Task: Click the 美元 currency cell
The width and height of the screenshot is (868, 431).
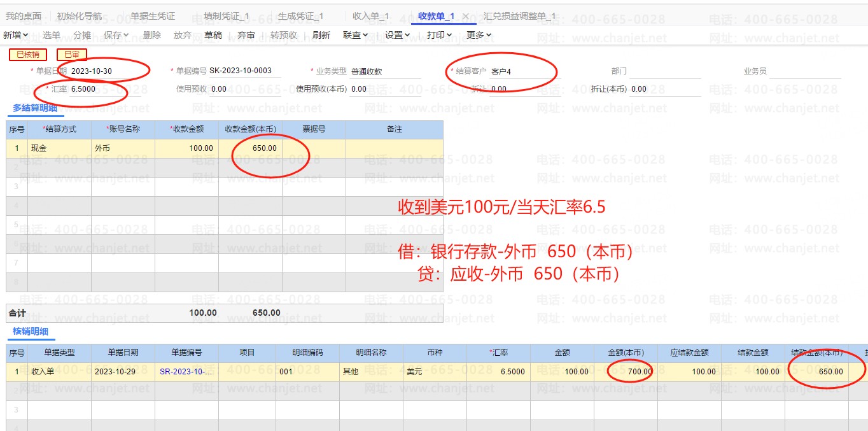Action: 435,372
